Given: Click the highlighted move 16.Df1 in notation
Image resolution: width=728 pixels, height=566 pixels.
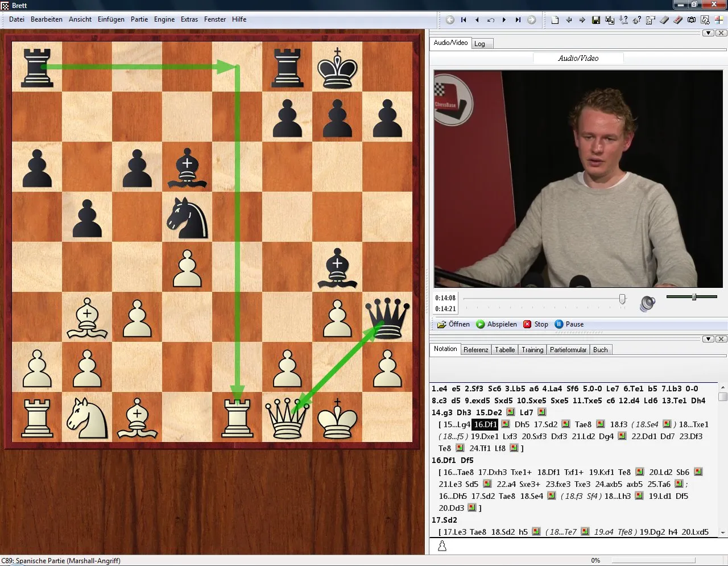Looking at the screenshot, I should pyautogui.click(x=485, y=424).
